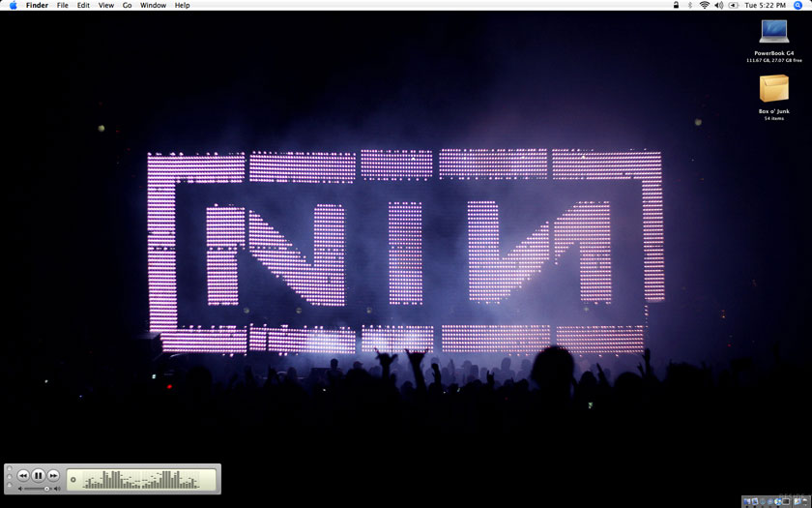Open the menu bar volume control
The image size is (812, 508).
pos(719,5)
